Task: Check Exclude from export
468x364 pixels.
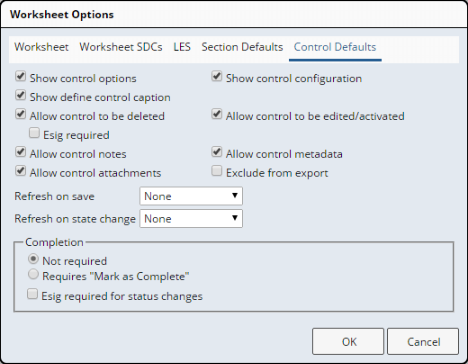Action: pyautogui.click(x=217, y=171)
